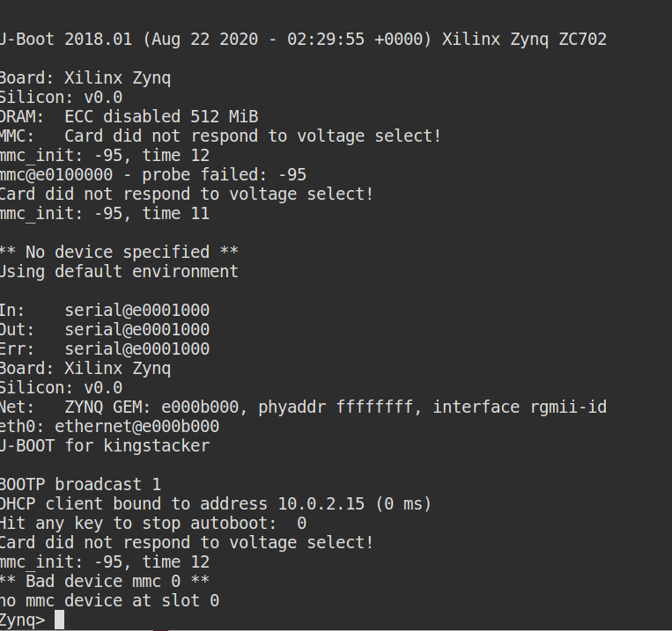
Task: Click the 'mmc_init: -95, time 11' line
Action: [x=105, y=213]
